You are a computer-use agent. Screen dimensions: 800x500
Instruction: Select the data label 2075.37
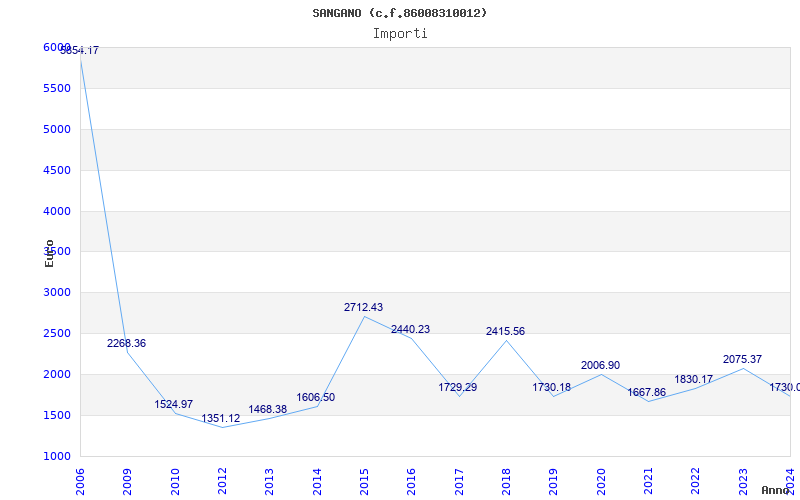[x=742, y=359]
